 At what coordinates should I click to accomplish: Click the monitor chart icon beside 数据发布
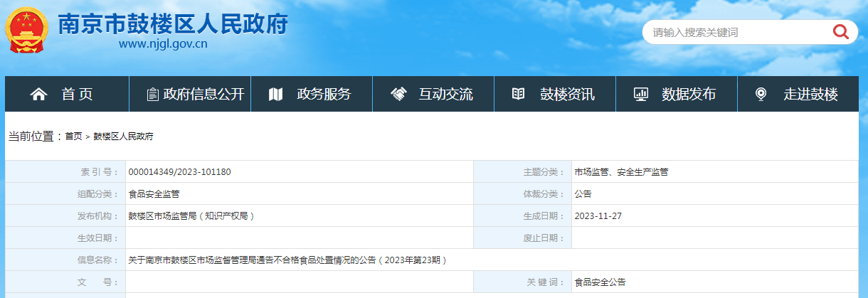[641, 94]
